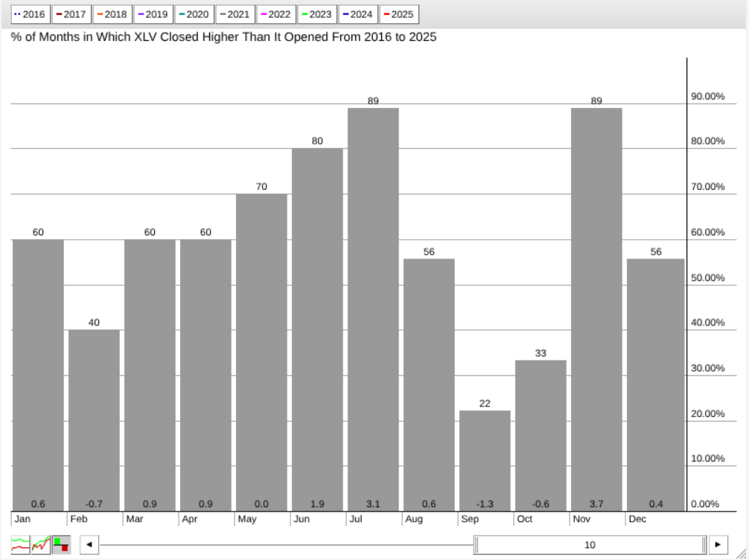Click the Dec month label on the axis

(637, 519)
